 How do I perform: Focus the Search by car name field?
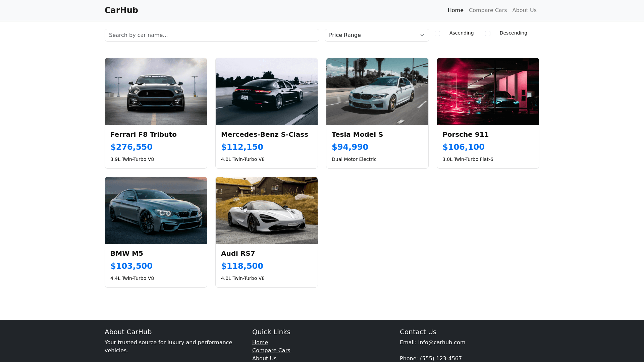pyautogui.click(x=212, y=35)
